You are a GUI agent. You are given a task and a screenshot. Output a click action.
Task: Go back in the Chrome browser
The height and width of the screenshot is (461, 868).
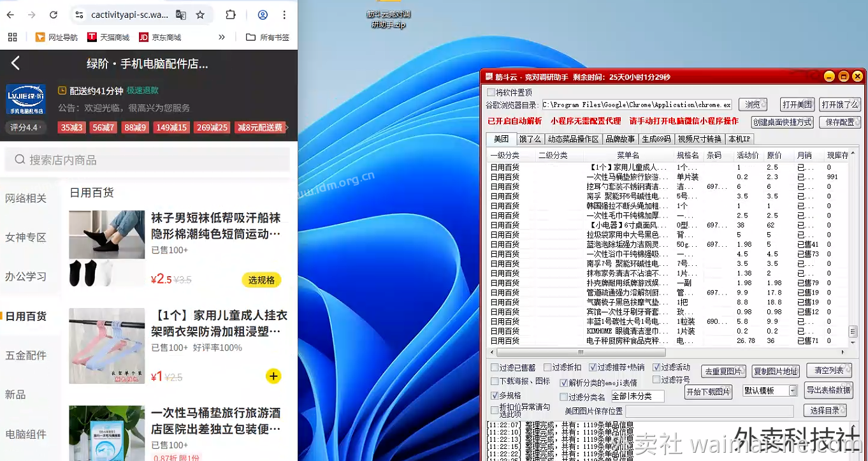click(x=11, y=15)
